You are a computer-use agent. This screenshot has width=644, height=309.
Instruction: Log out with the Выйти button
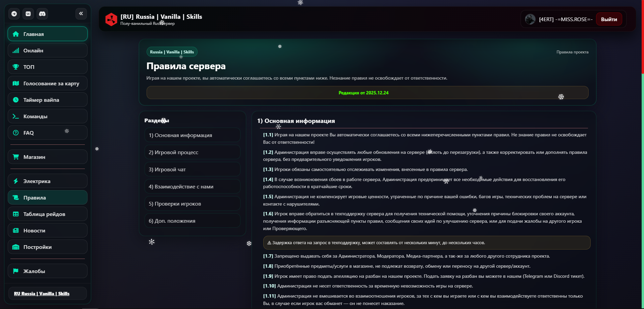point(609,19)
